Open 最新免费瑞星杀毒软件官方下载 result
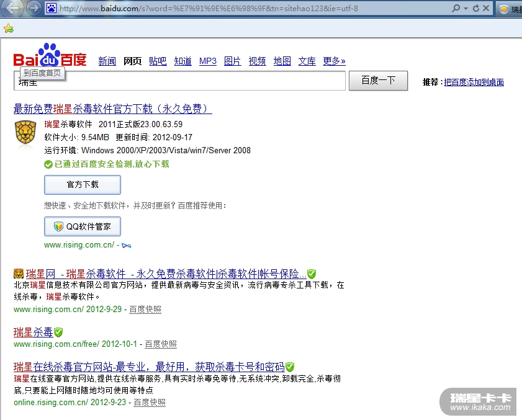The width and height of the screenshot is (522, 420). [112, 109]
